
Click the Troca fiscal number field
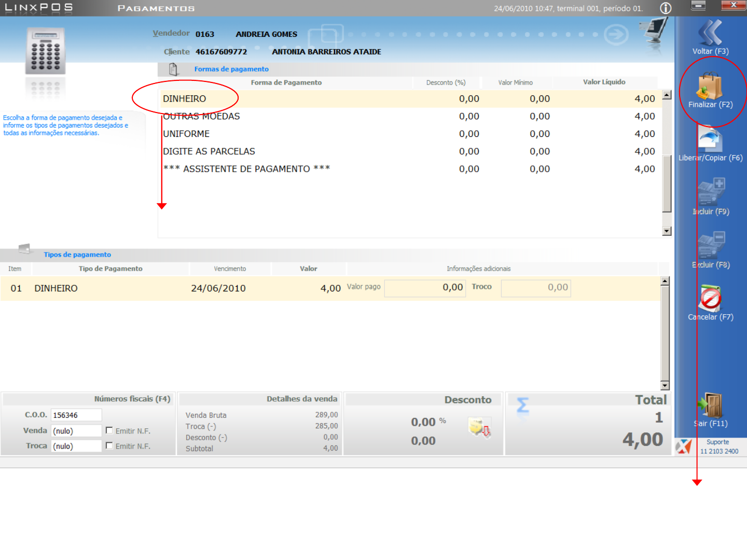[x=76, y=446]
